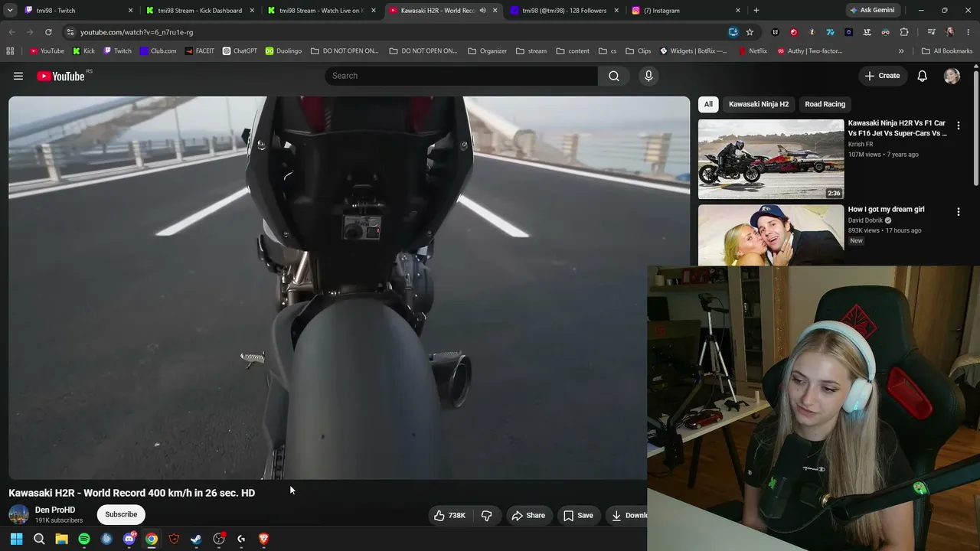Bookmark this page with the star
Viewport: 980px width, 551px height.
click(x=750, y=32)
